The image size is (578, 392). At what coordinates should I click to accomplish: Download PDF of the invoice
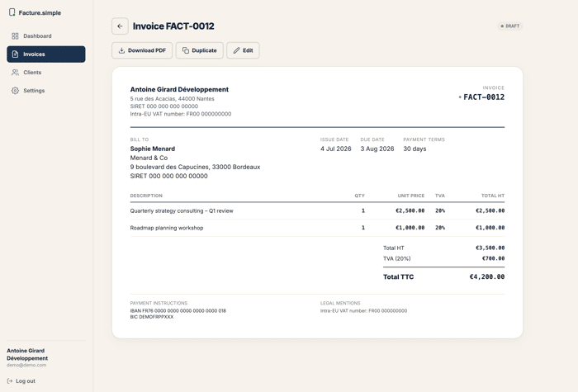(142, 50)
